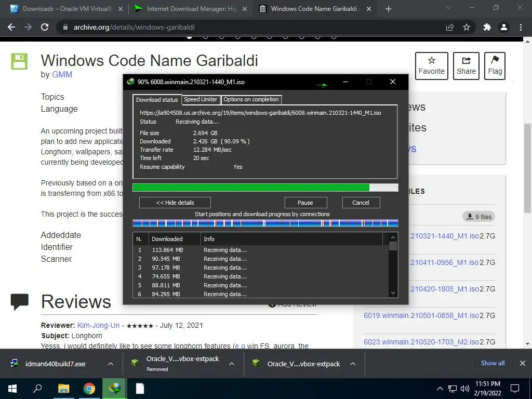532x399 pixels.
Task: Click the share page icon in address bar
Action: click(x=450, y=27)
